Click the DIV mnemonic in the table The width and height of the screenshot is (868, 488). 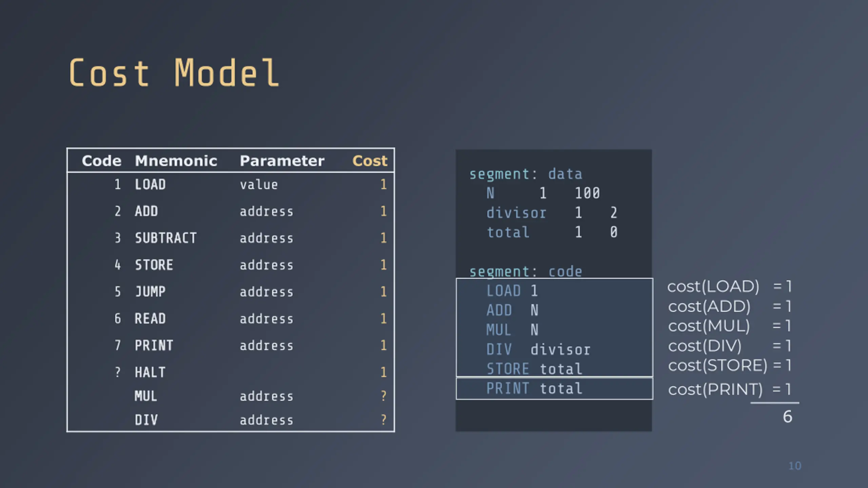[x=146, y=420]
